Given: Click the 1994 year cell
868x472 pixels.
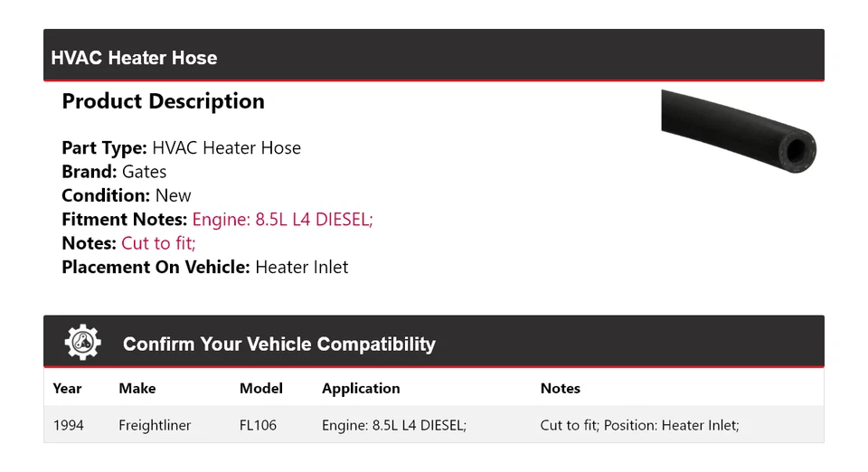Looking at the screenshot, I should [68, 425].
